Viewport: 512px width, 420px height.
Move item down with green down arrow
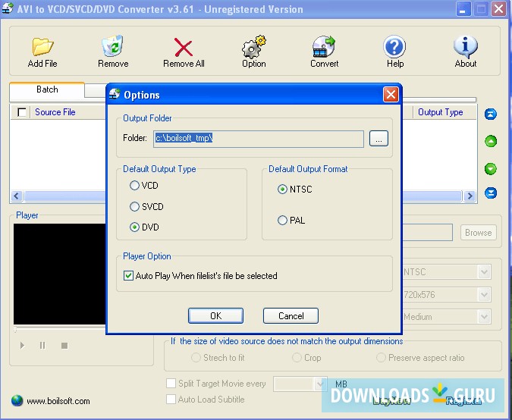pyautogui.click(x=491, y=169)
